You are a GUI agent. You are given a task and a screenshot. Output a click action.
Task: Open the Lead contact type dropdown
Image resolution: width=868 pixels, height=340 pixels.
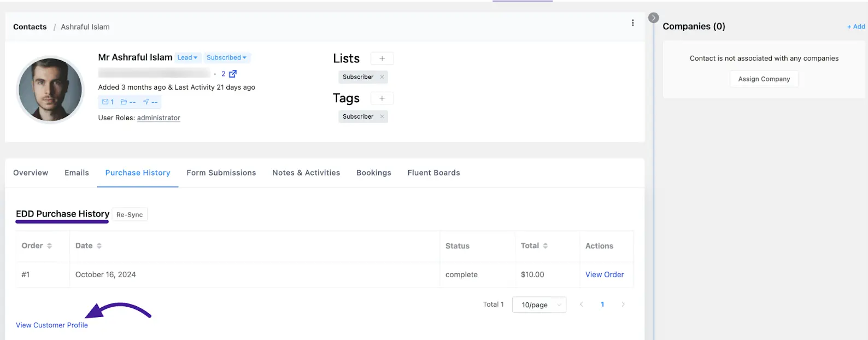pos(187,57)
